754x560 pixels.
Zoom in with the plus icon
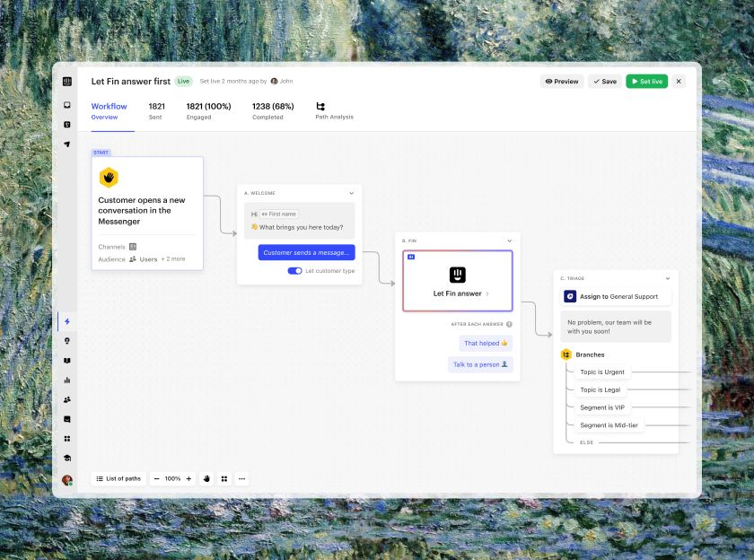(188, 478)
